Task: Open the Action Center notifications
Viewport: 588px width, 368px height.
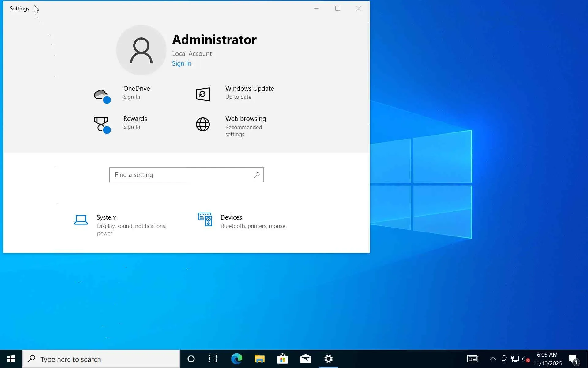Action: click(573, 359)
